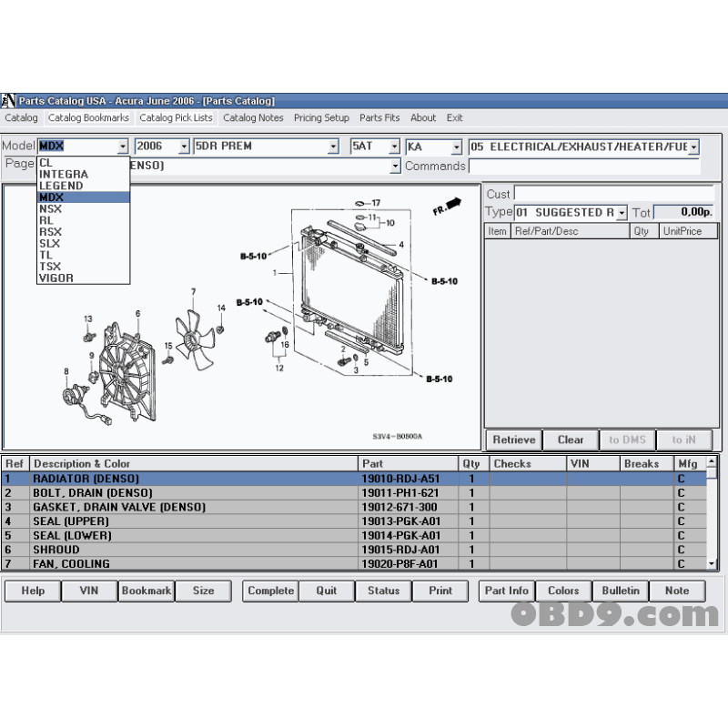Click the Bookmark button
Screen dimensions: 728x728
click(147, 591)
